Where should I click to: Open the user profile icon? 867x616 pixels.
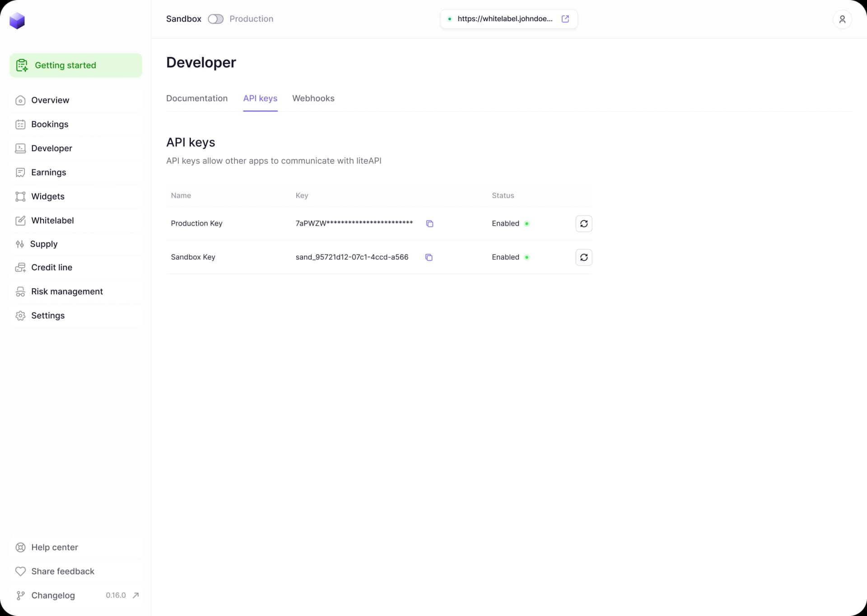[842, 19]
